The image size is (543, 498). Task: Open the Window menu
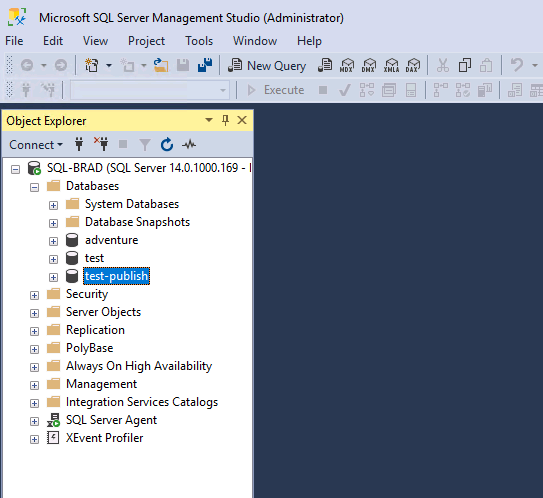pyautogui.click(x=255, y=41)
